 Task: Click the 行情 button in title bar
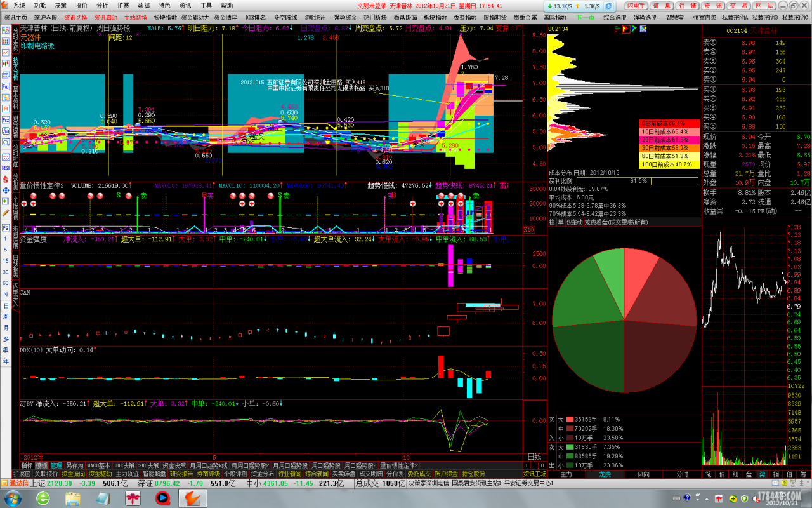pyautogui.click(x=687, y=5)
